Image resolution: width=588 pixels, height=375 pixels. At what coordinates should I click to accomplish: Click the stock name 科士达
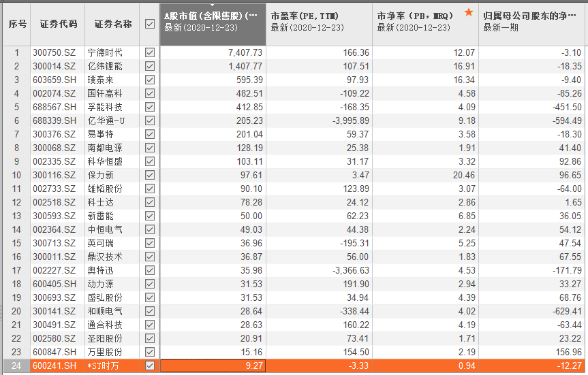pos(101,202)
